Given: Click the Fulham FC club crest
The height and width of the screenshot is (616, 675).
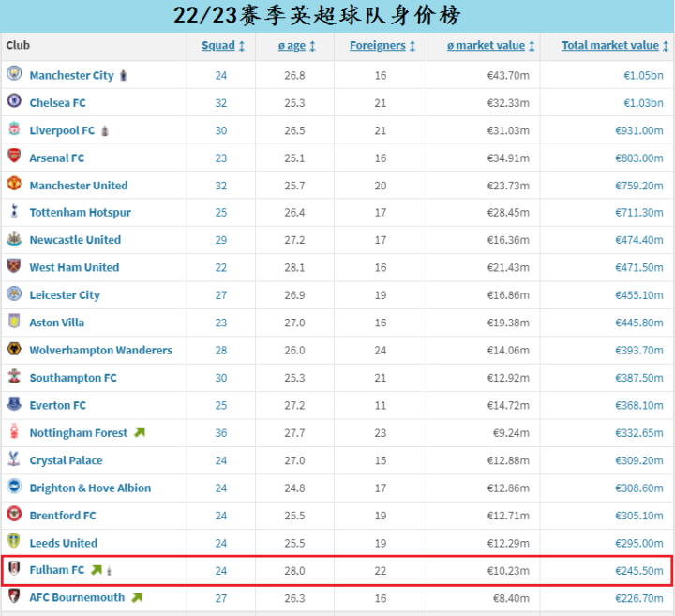Looking at the screenshot, I should [x=14, y=568].
